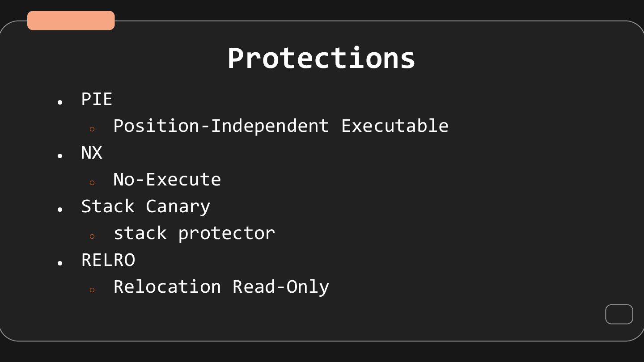The width and height of the screenshot is (644, 362).
Task: Click the NX bullet text
Action: pyautogui.click(x=92, y=153)
